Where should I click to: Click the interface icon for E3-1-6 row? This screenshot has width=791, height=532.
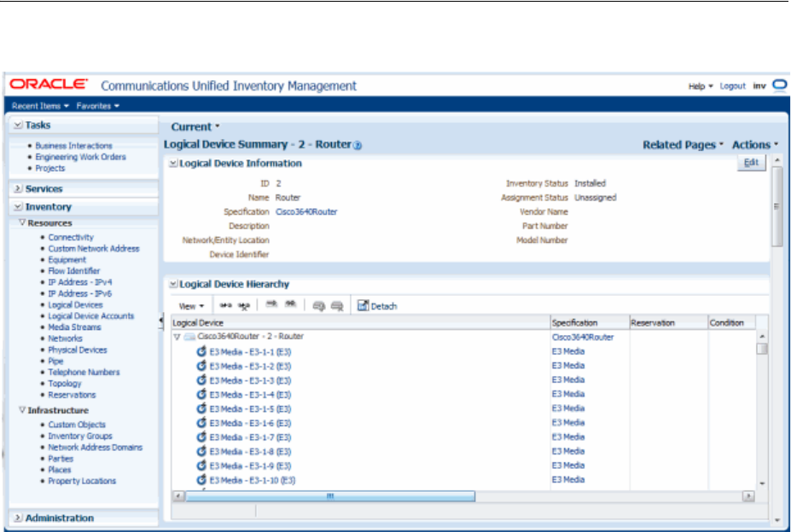pos(201,423)
